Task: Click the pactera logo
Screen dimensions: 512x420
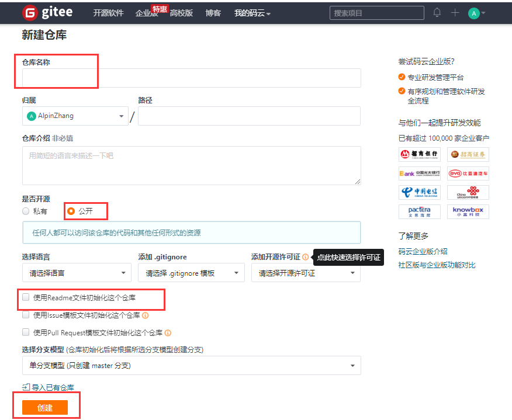Action: coord(420,211)
